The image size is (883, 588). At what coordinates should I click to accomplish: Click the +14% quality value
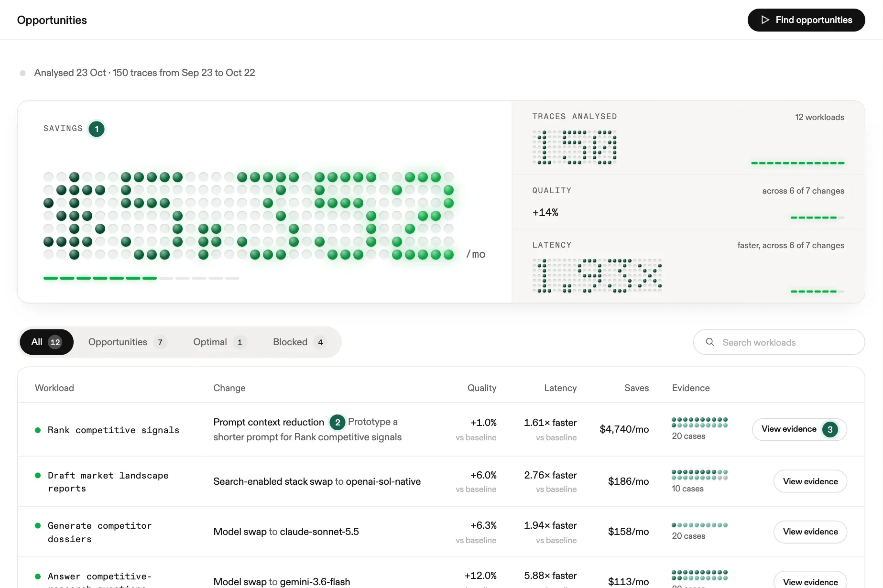545,213
